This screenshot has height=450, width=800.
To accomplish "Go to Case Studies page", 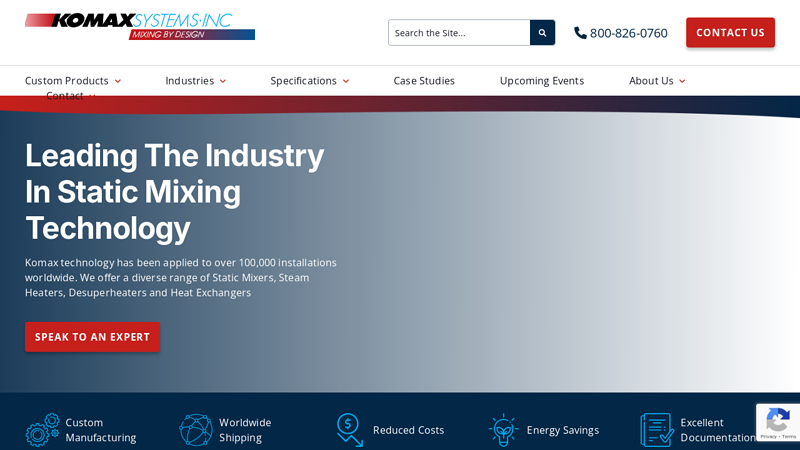I will pos(424,81).
